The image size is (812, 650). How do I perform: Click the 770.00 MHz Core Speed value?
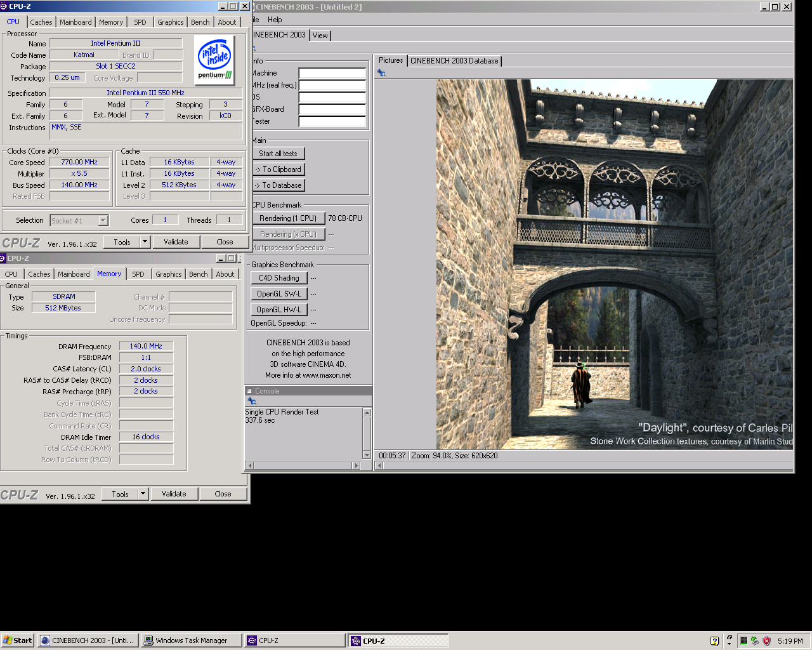(79, 162)
